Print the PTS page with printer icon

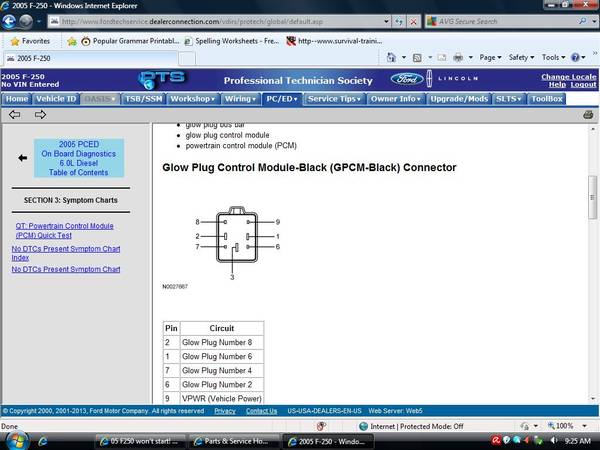pyautogui.click(x=588, y=114)
